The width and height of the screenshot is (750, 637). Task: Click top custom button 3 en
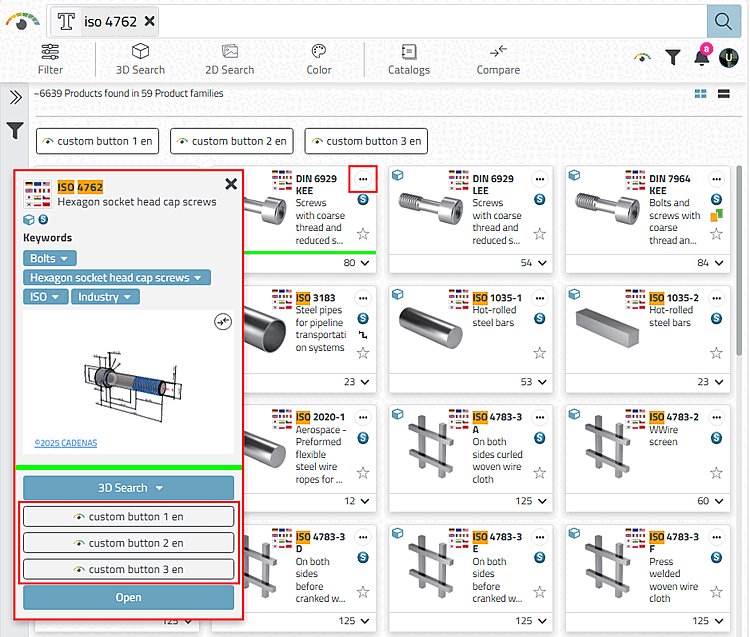pyautogui.click(x=366, y=141)
